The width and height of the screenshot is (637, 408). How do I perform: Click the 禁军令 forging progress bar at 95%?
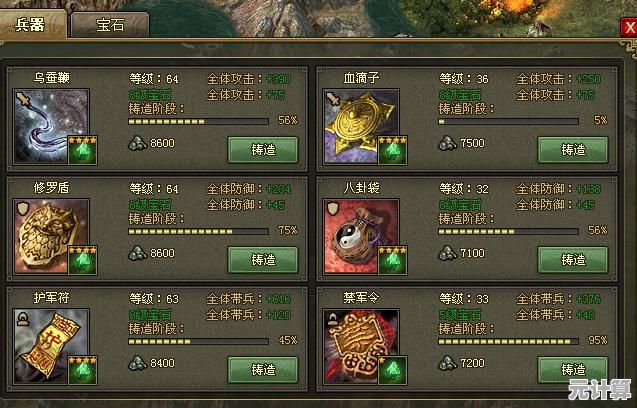tap(508, 341)
